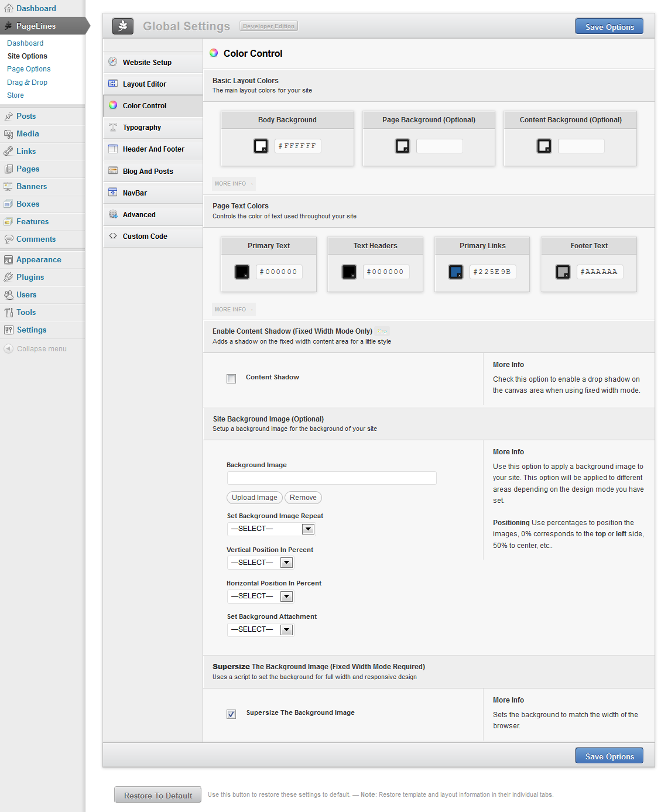Click the PageLines leaf logo icon
Viewport: 661px width, 812px height.
click(123, 26)
